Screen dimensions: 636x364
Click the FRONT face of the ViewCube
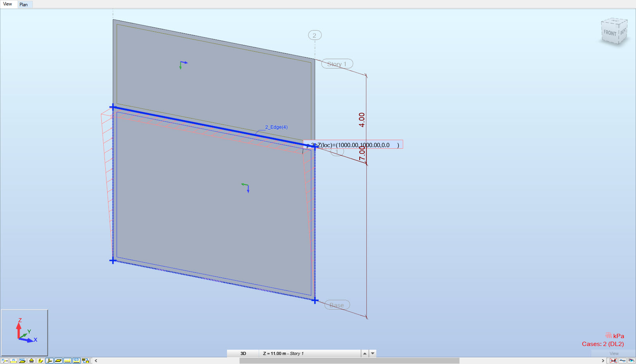610,32
